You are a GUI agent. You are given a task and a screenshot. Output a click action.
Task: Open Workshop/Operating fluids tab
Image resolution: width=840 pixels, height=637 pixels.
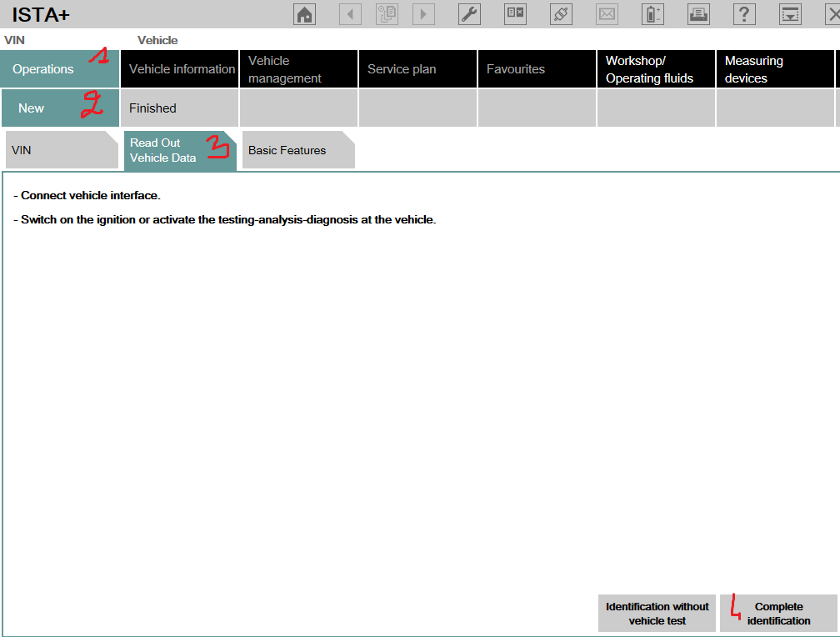pyautogui.click(x=657, y=69)
